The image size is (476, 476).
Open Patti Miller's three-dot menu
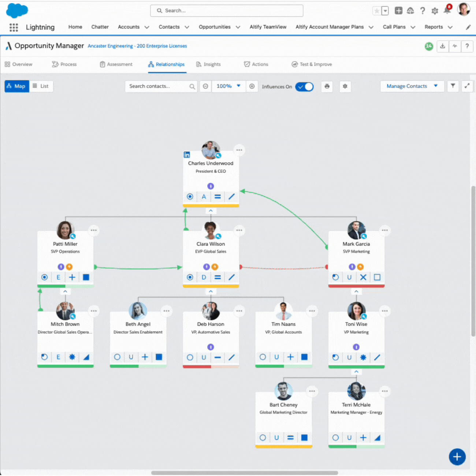(94, 230)
